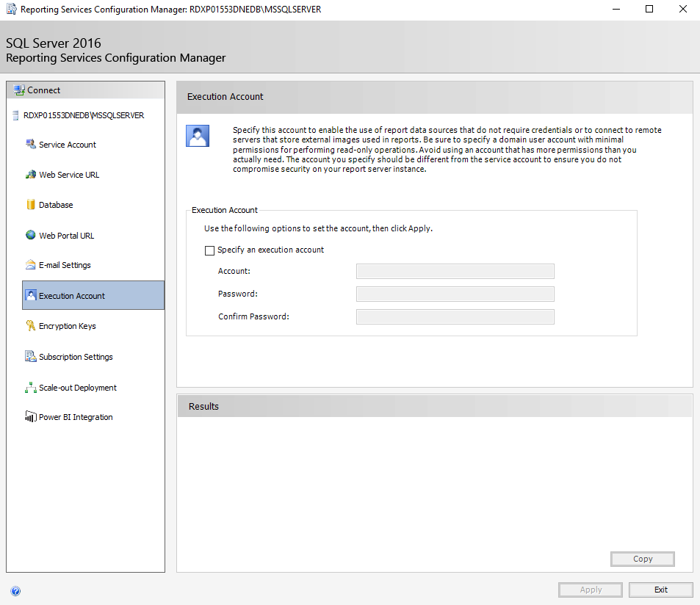Select the RDXP01553DNEDB\MSSQLSERVER server node

coord(84,115)
